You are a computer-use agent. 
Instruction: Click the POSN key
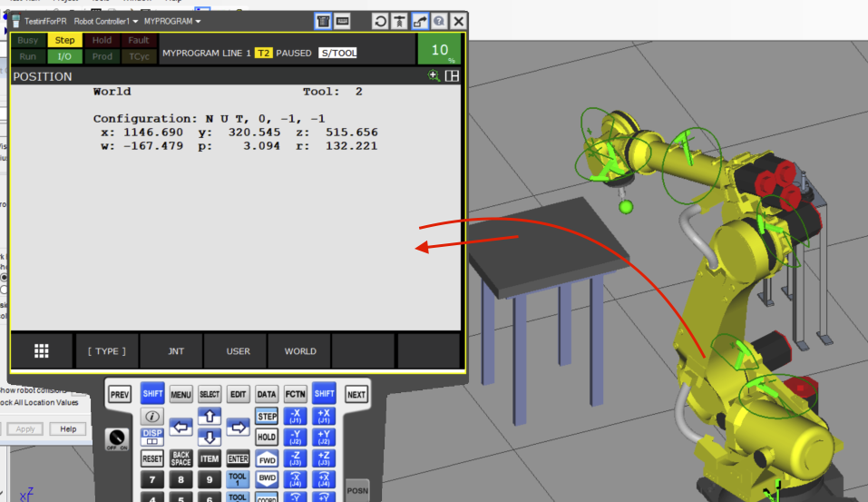point(357,490)
